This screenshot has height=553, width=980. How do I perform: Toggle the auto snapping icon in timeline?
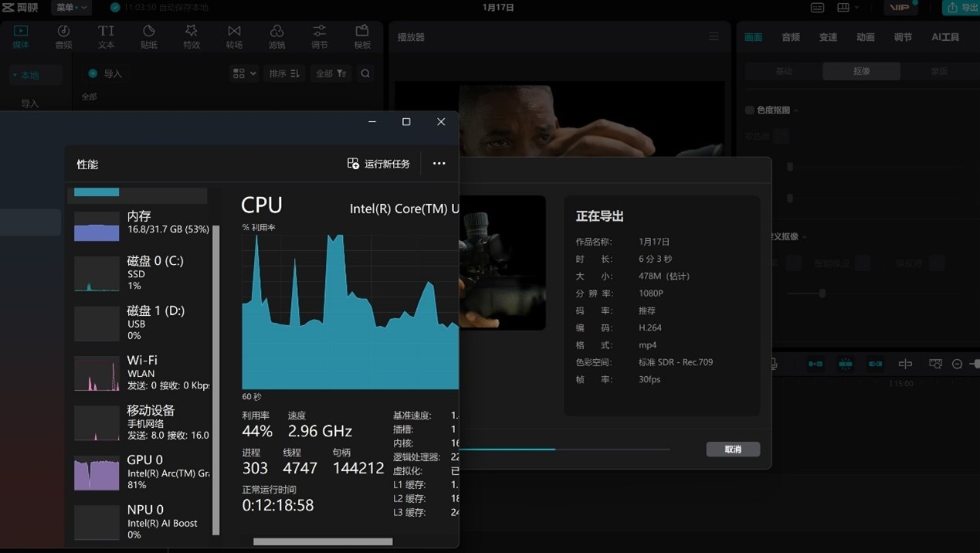tap(846, 364)
